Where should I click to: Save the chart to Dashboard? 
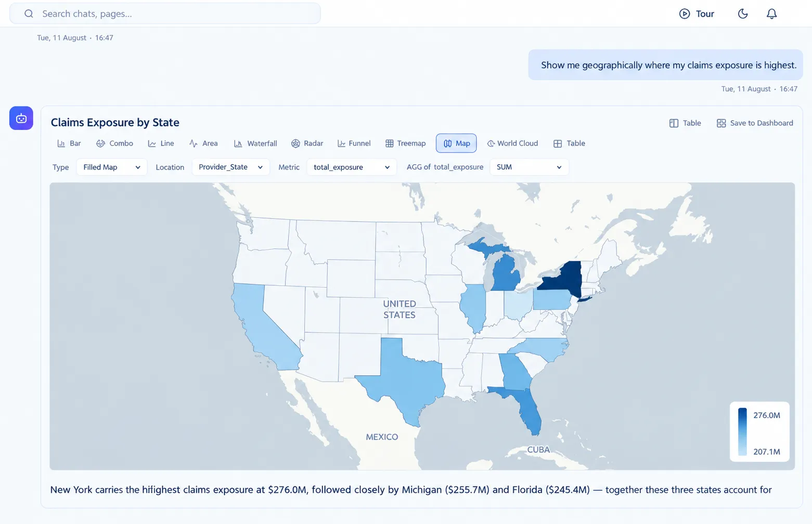coord(755,123)
